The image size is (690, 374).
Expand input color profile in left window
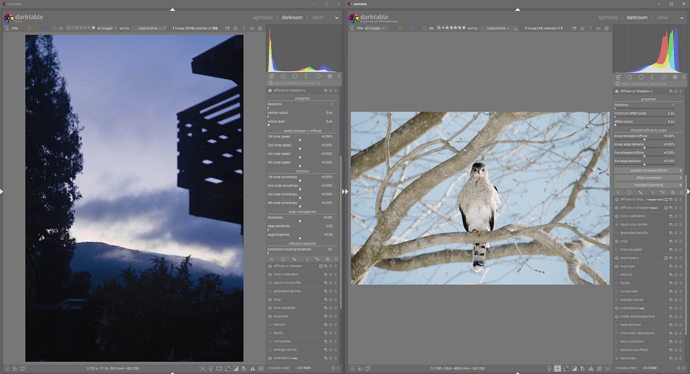pos(287,283)
